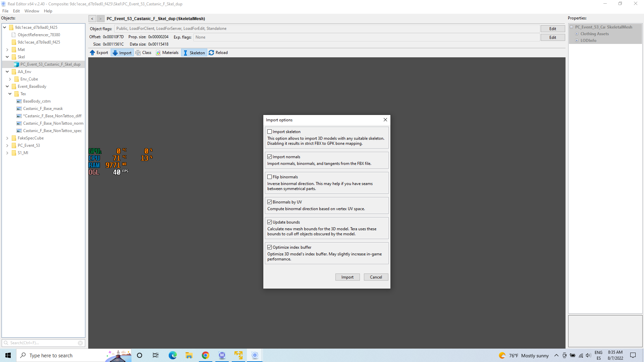Open Microsoft Edge from the taskbar

[172, 355]
